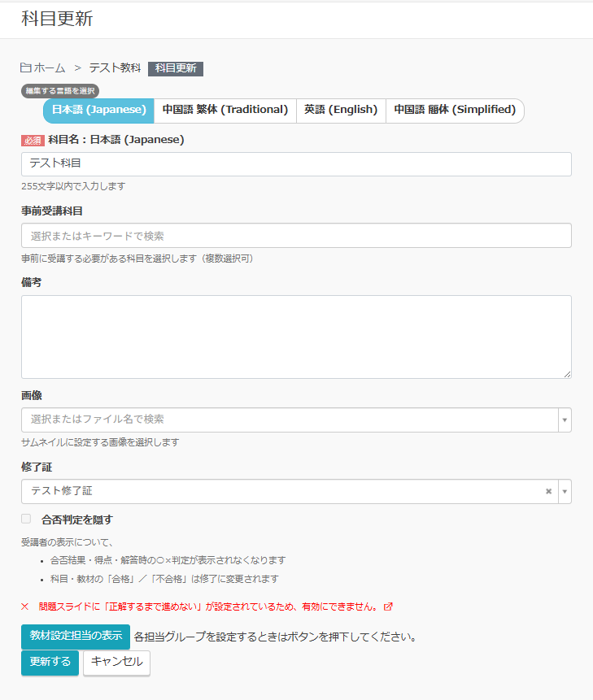Focus the 事前受講科目 search field
Viewport: 593px width, 700px height.
click(296, 236)
